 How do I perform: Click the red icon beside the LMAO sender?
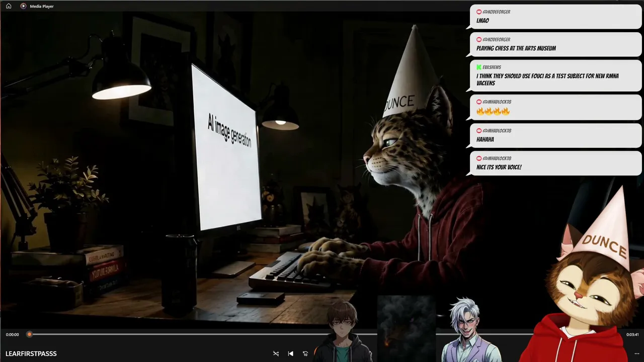(479, 12)
